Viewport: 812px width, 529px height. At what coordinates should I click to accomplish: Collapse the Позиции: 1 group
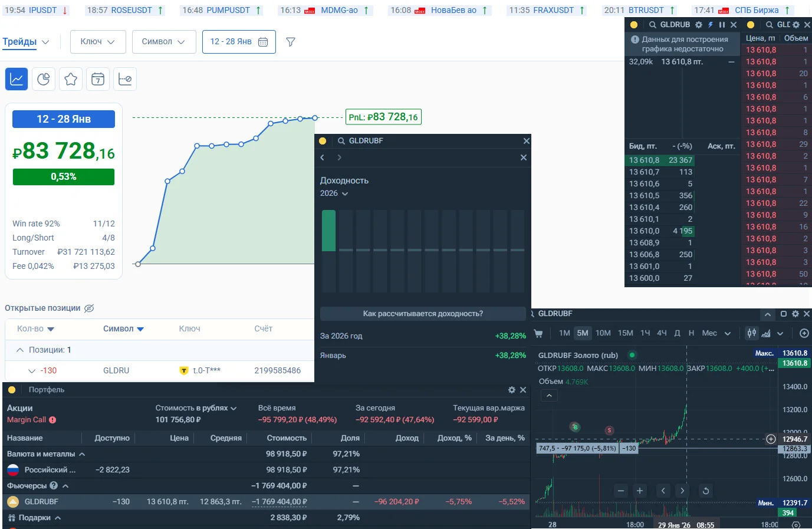[x=20, y=350]
